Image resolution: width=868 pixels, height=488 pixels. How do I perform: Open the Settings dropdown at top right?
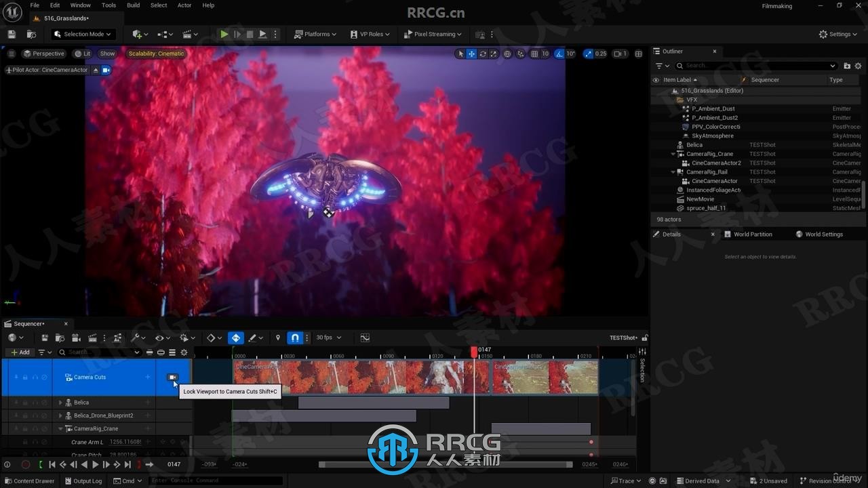tap(838, 34)
